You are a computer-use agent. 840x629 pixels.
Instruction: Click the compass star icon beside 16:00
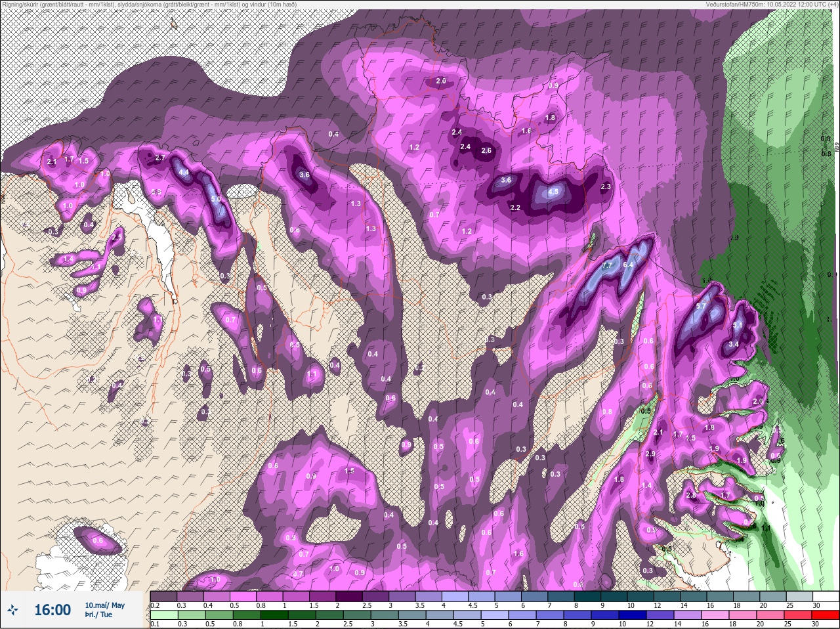pos(12,610)
